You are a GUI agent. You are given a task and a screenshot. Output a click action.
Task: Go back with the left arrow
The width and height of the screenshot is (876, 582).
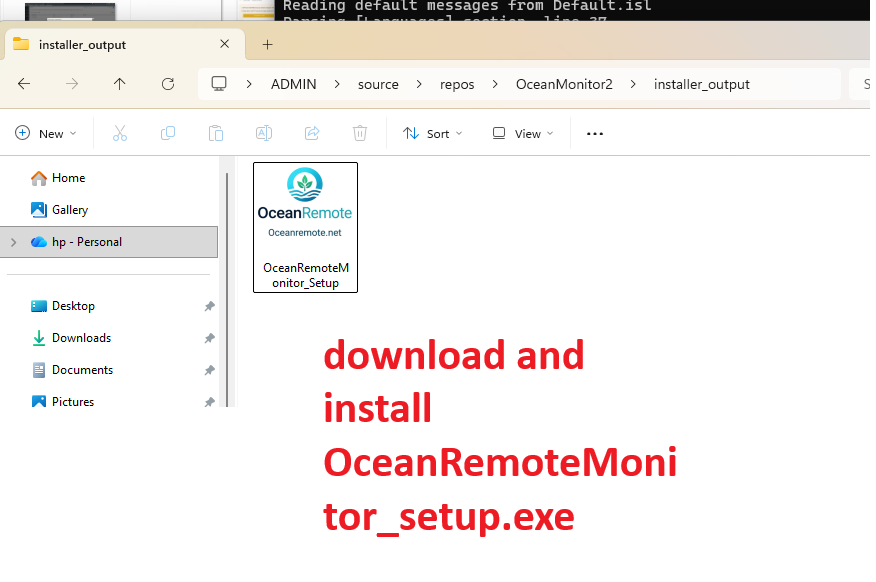click(24, 84)
